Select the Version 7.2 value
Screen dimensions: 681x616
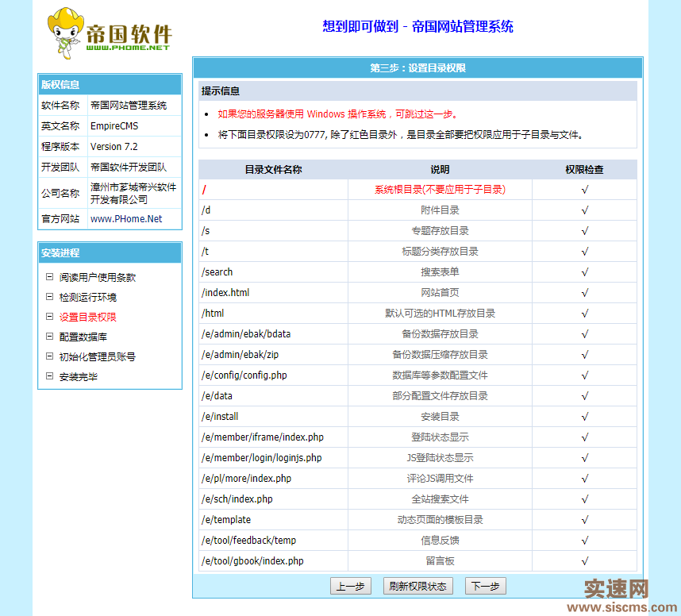coord(113,147)
